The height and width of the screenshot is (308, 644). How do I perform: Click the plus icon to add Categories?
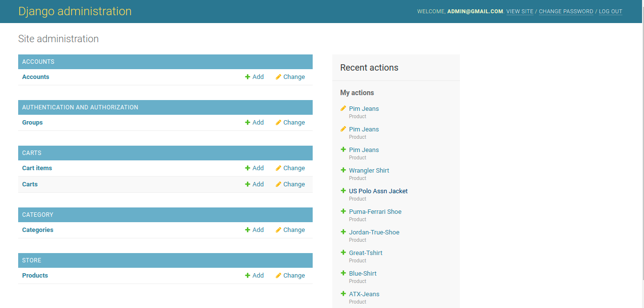[x=248, y=230]
